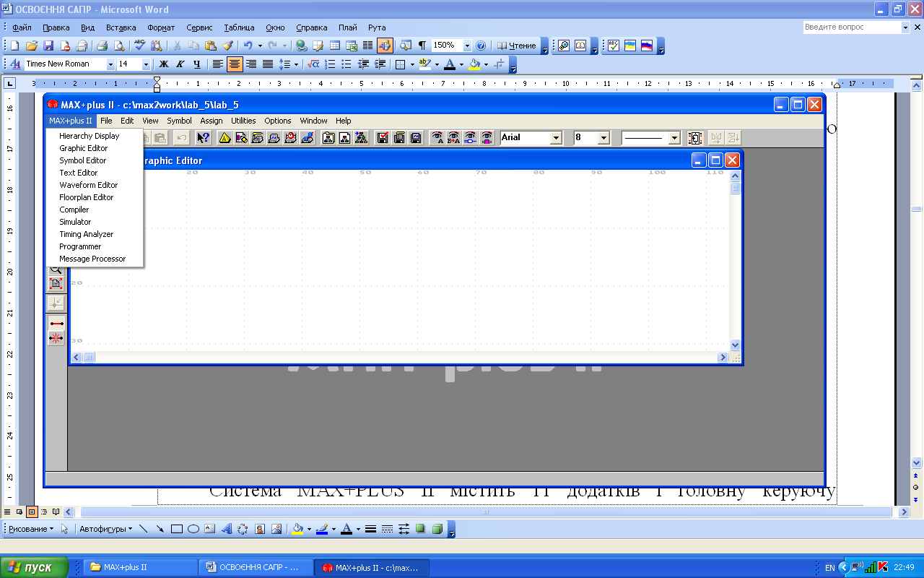This screenshot has height=578, width=924.
Task: Click the Insert Picture icon in Drawing toolbar
Action: click(x=276, y=529)
